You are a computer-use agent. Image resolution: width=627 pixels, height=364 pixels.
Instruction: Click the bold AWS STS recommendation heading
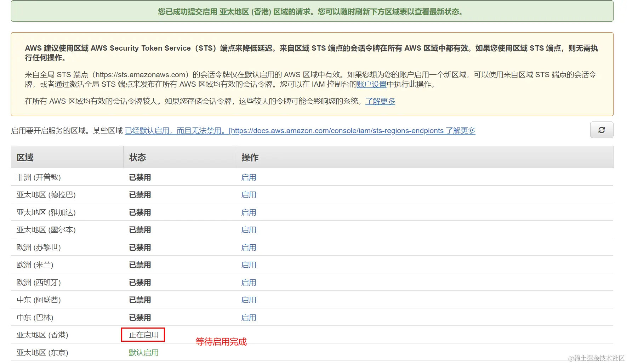[312, 53]
